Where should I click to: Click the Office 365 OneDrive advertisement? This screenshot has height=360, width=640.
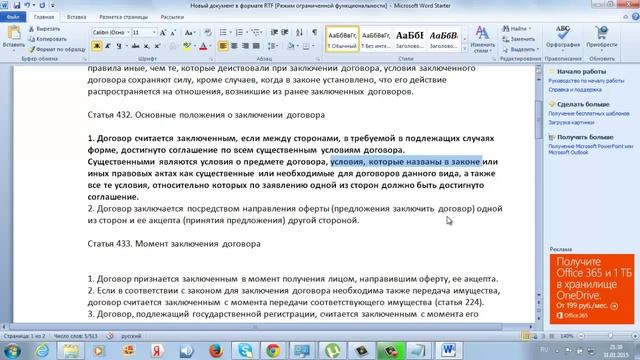[592, 289]
